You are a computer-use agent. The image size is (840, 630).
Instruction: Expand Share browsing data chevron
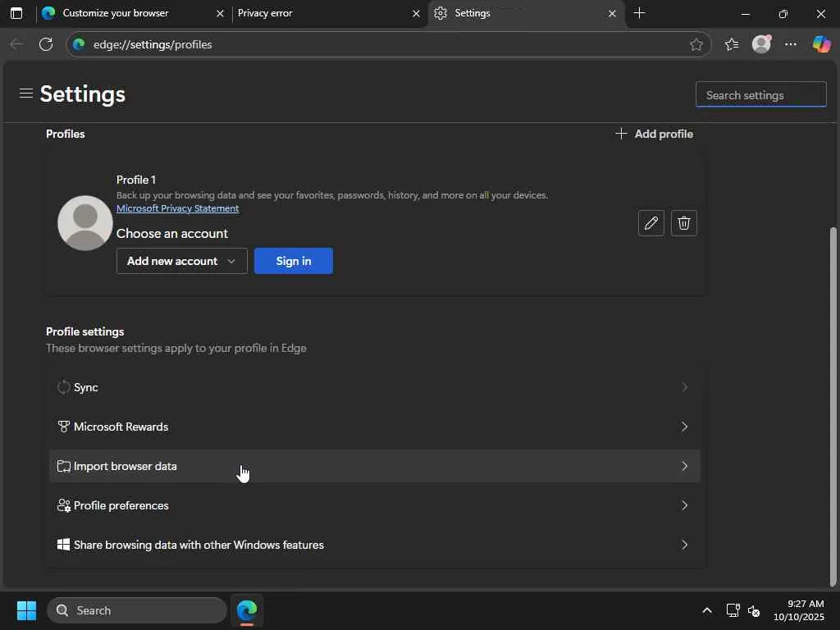coord(684,545)
